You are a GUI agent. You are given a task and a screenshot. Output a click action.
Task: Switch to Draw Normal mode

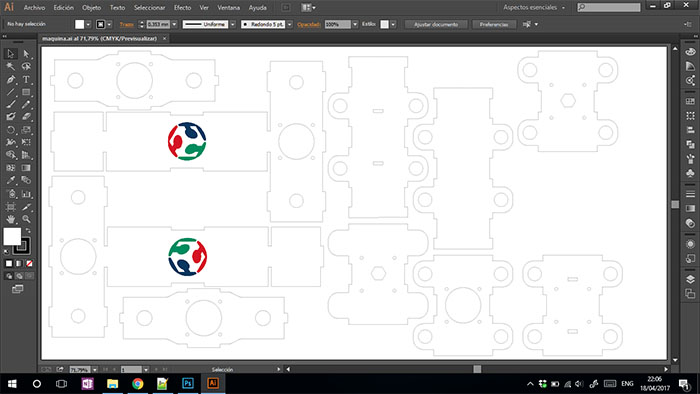pos(9,276)
